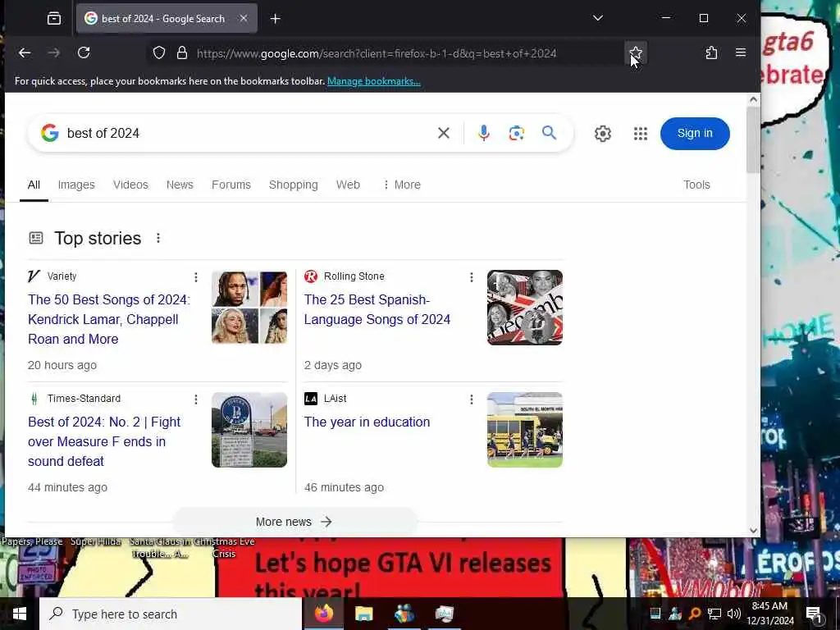Click the Firefox taskbar icon
Viewport: 840px width, 630px height.
coord(323,614)
